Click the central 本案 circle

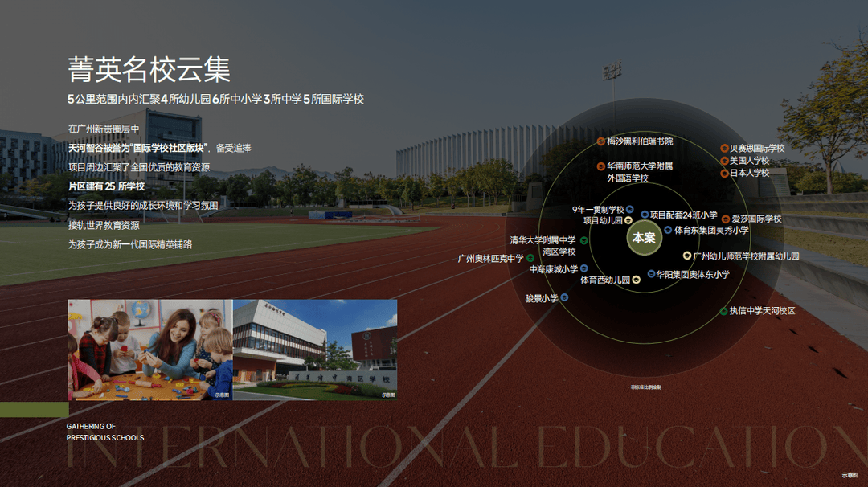[643, 239]
